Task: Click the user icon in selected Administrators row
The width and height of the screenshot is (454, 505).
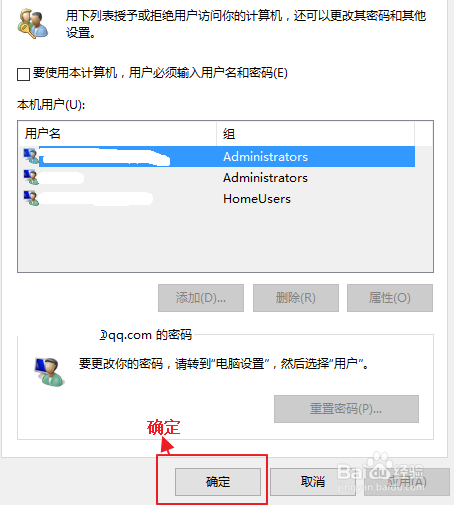Action: (31, 156)
